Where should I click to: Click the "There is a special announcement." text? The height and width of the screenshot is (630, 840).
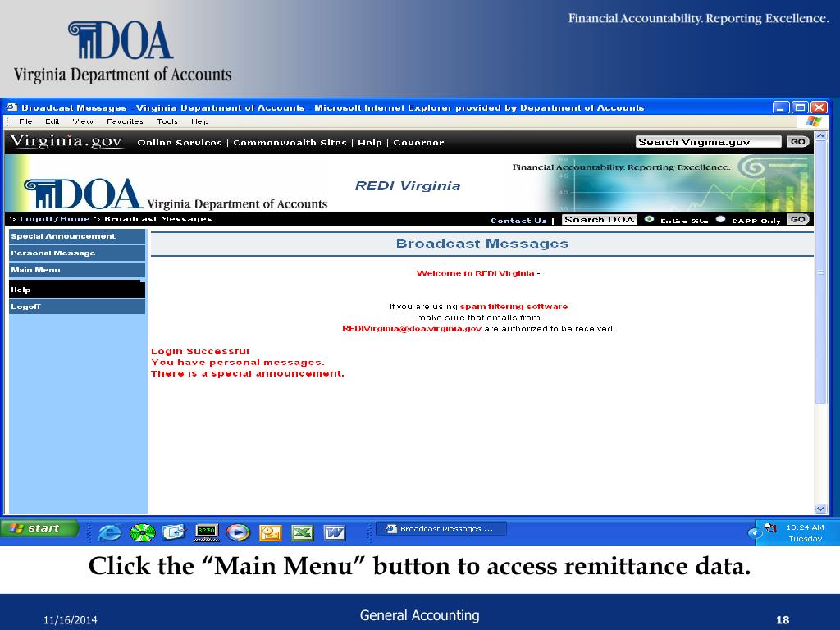[248, 373]
